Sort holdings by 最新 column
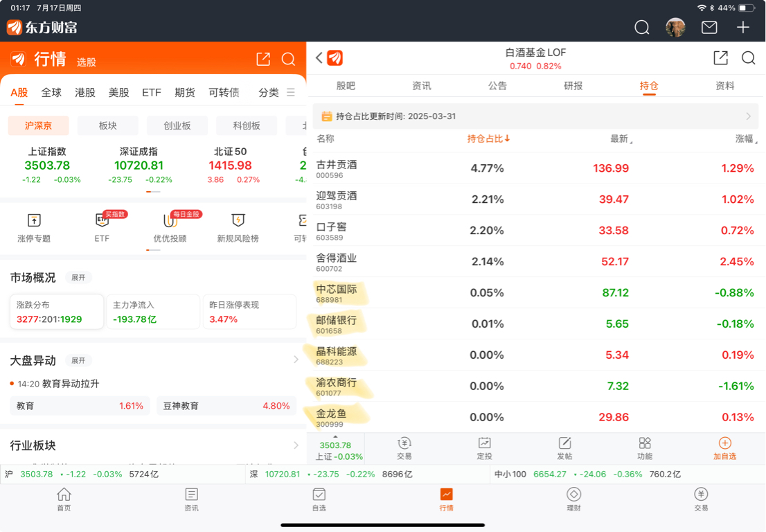The image size is (766, 532). (621, 139)
